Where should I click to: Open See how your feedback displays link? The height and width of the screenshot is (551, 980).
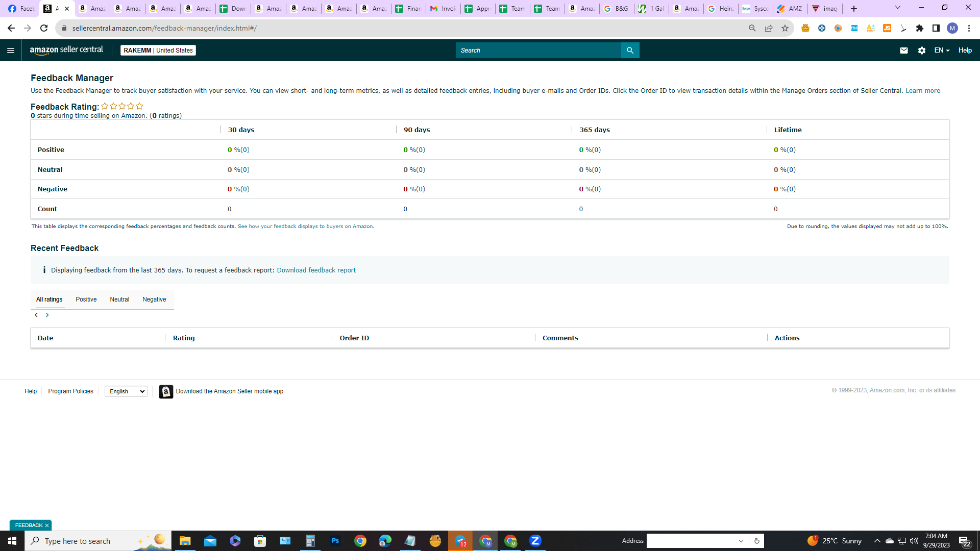[x=305, y=227]
